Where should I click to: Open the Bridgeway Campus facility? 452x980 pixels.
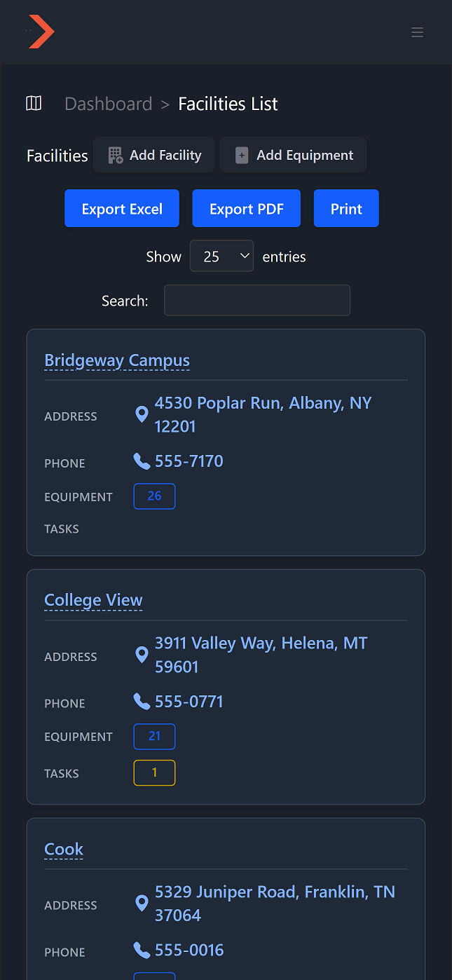tap(117, 360)
